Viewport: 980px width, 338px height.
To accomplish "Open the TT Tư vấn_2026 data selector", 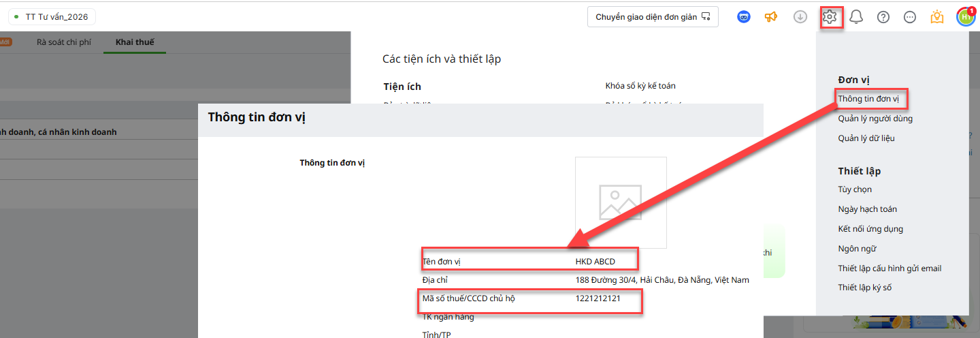I will click(x=51, y=17).
